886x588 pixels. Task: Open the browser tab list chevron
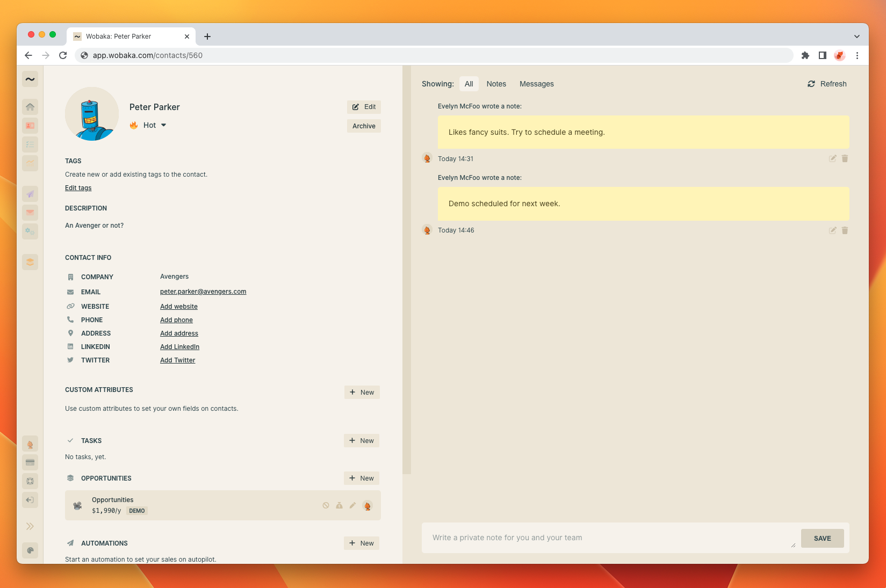point(856,36)
